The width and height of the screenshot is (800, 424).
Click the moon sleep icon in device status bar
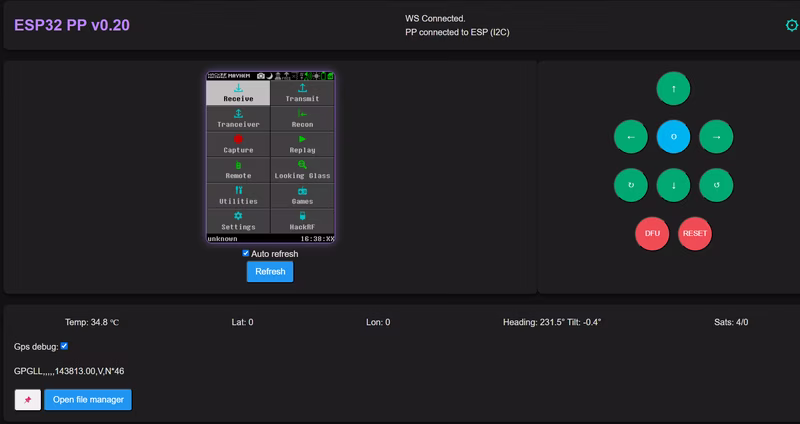click(270, 76)
